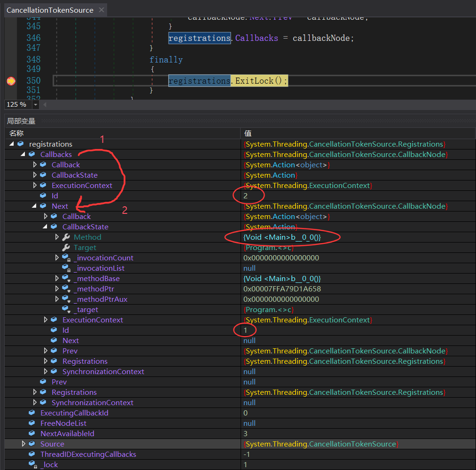Expand the ExecutionContext node under Callbacks
Image resolution: width=476 pixels, height=470 pixels.
pyautogui.click(x=34, y=185)
